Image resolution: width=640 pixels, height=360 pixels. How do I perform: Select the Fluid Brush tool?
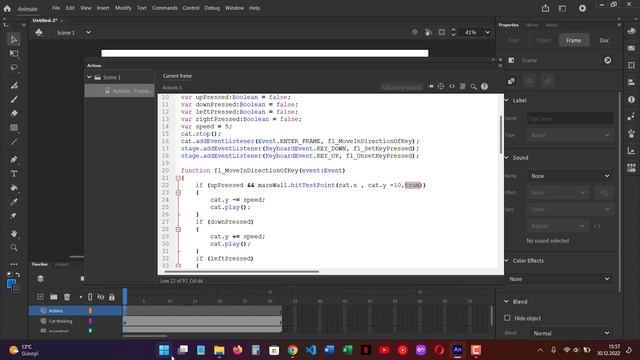point(14,85)
